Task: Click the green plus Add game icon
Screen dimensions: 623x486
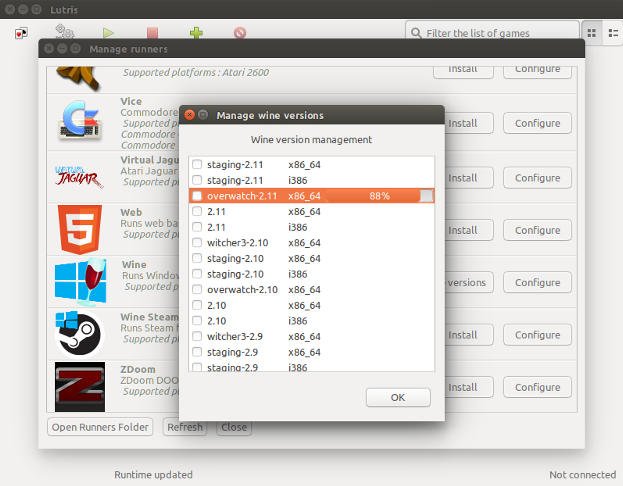Action: pyautogui.click(x=196, y=33)
